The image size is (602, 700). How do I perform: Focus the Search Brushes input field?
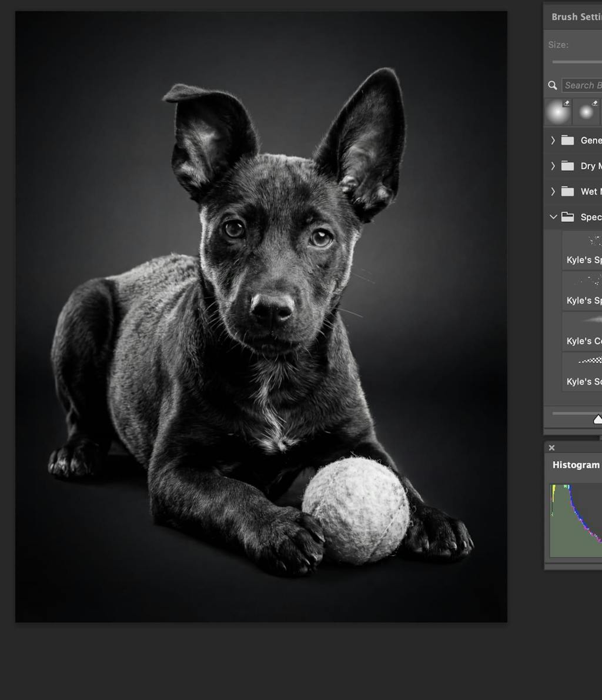(x=583, y=85)
